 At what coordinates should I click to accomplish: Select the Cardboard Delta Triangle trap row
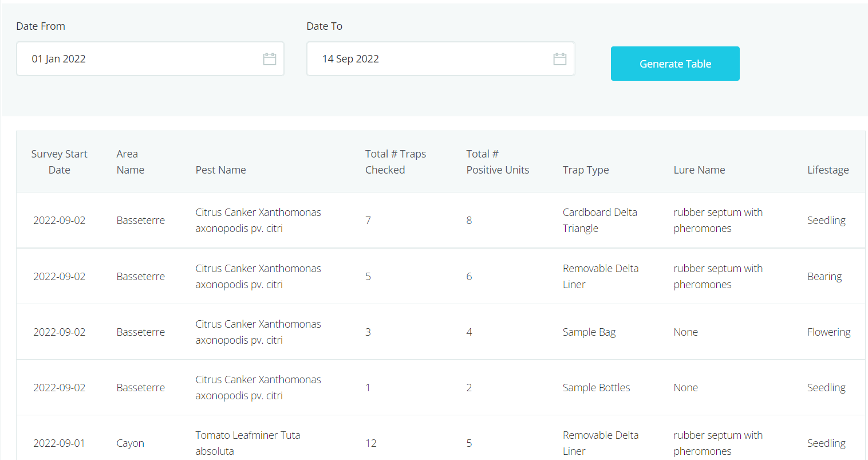coord(599,221)
